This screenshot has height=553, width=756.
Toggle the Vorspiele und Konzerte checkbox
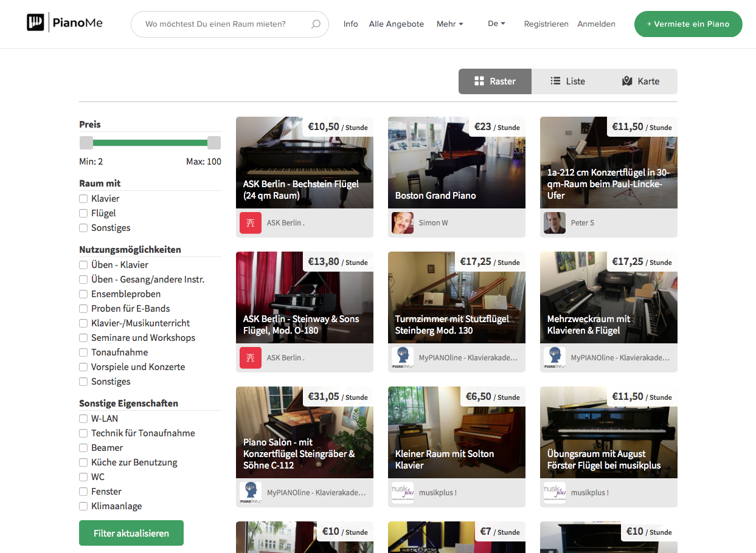click(83, 367)
